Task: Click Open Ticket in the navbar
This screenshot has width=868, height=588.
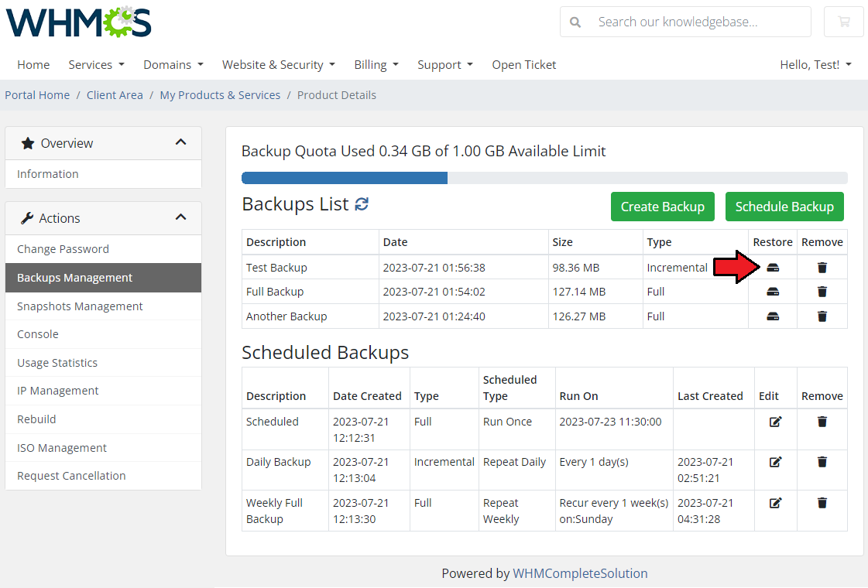Action: click(x=523, y=65)
